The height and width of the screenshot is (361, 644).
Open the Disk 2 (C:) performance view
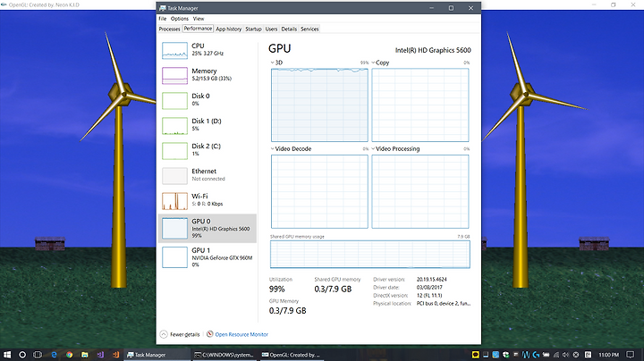coord(208,150)
